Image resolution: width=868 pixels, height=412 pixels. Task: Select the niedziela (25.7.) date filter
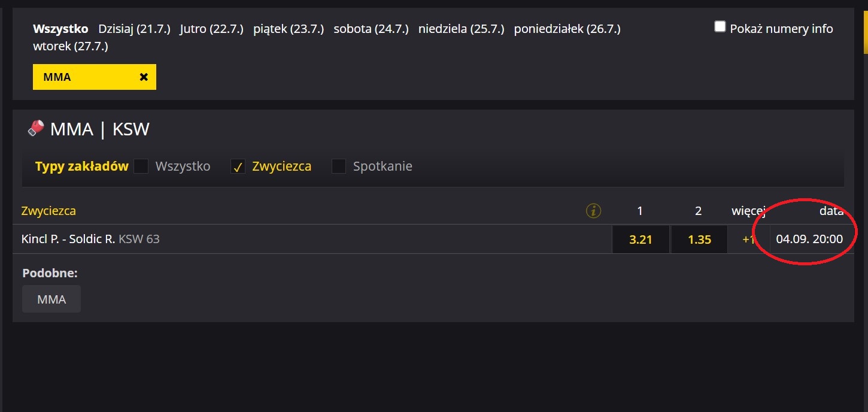click(x=461, y=29)
